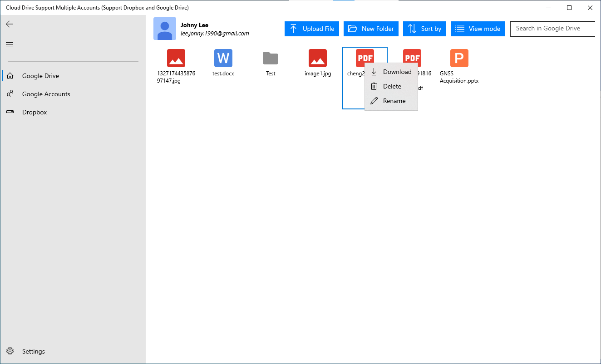Choose Download from the context menu
The width and height of the screenshot is (601, 364).
tap(391, 72)
